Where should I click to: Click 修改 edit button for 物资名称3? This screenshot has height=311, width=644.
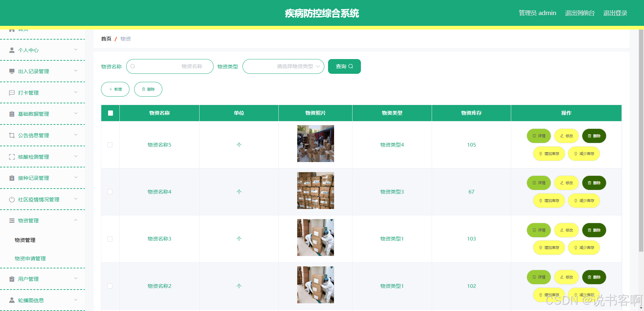(566, 230)
